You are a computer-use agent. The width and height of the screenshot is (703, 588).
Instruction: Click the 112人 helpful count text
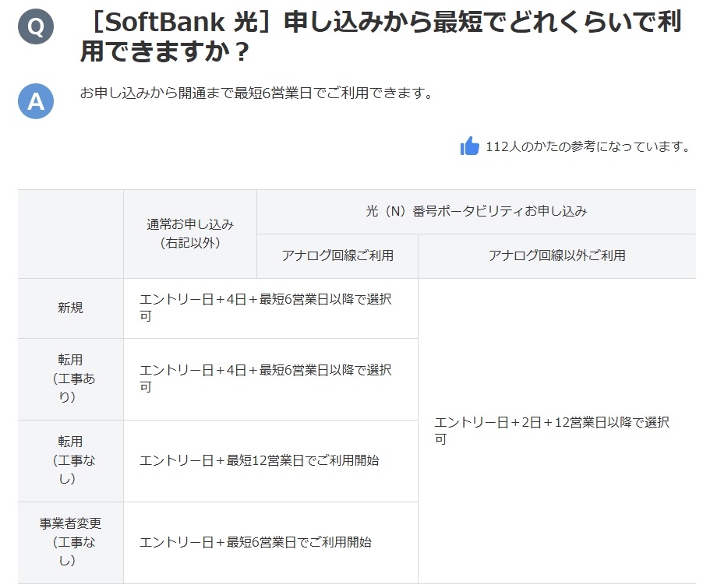point(587,146)
